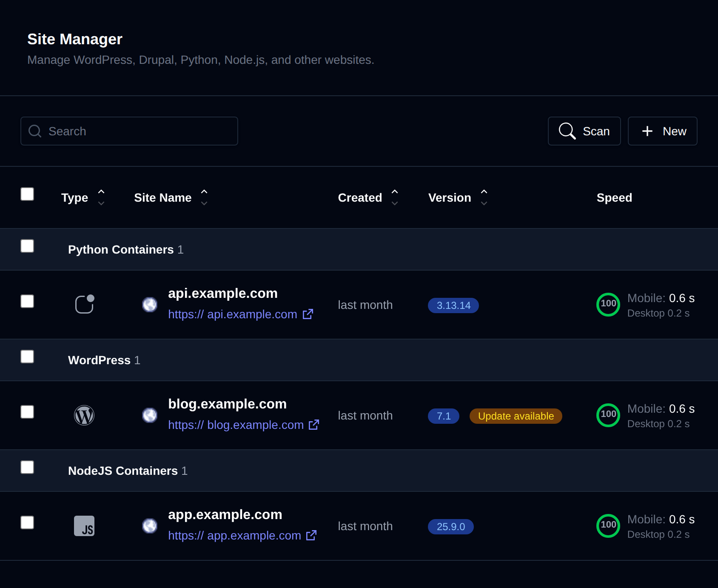718x588 pixels.
Task: Click the New button
Action: pos(663,131)
